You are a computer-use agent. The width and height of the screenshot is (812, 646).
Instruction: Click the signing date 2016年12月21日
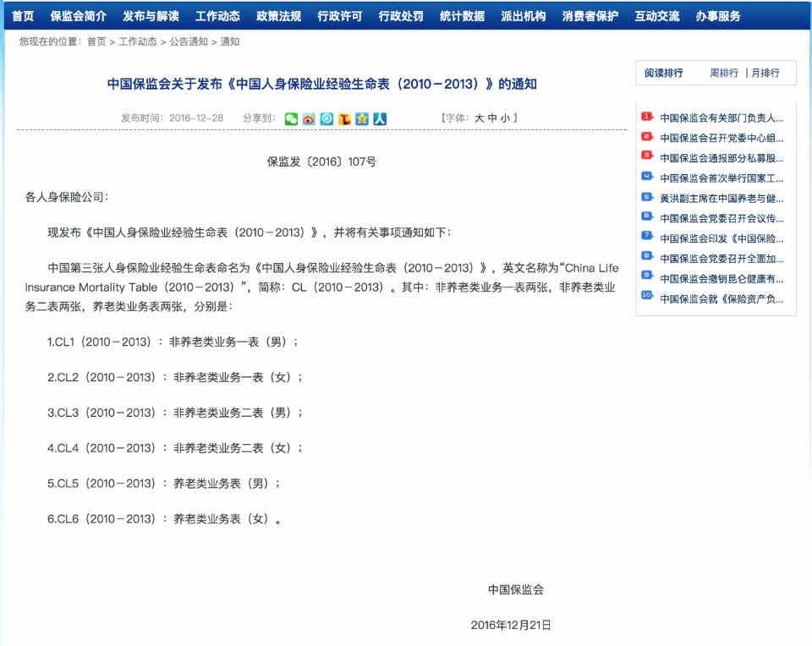[511, 625]
